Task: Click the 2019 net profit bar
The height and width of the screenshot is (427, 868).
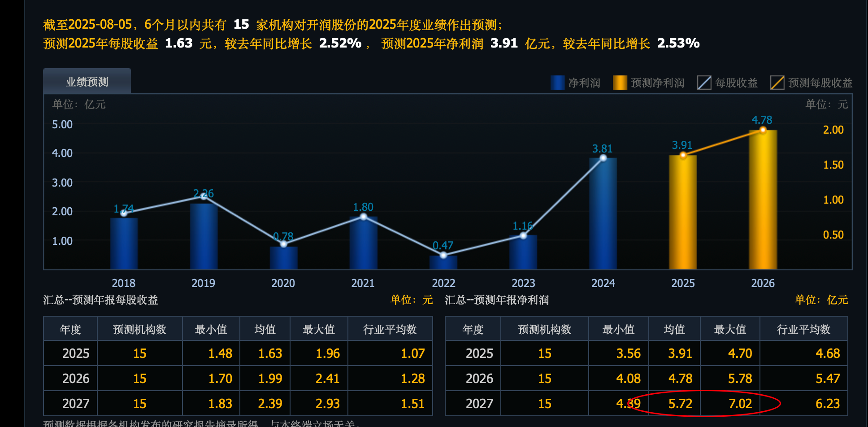Action: tap(204, 236)
